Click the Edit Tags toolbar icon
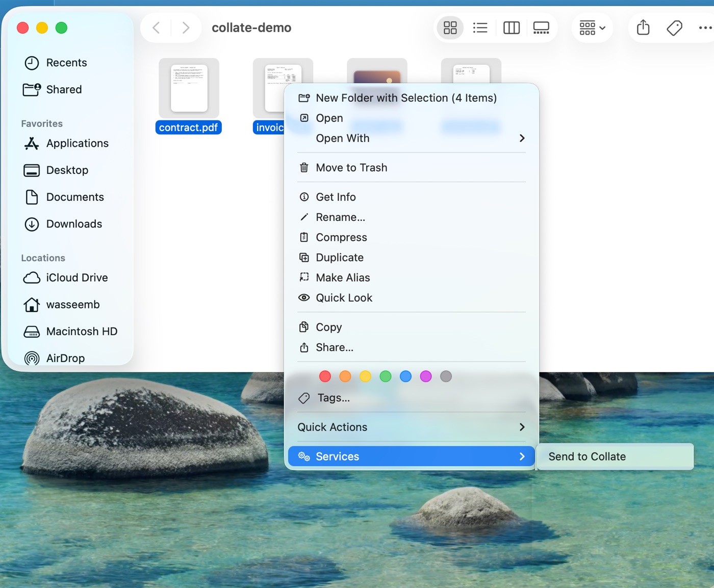 click(674, 28)
